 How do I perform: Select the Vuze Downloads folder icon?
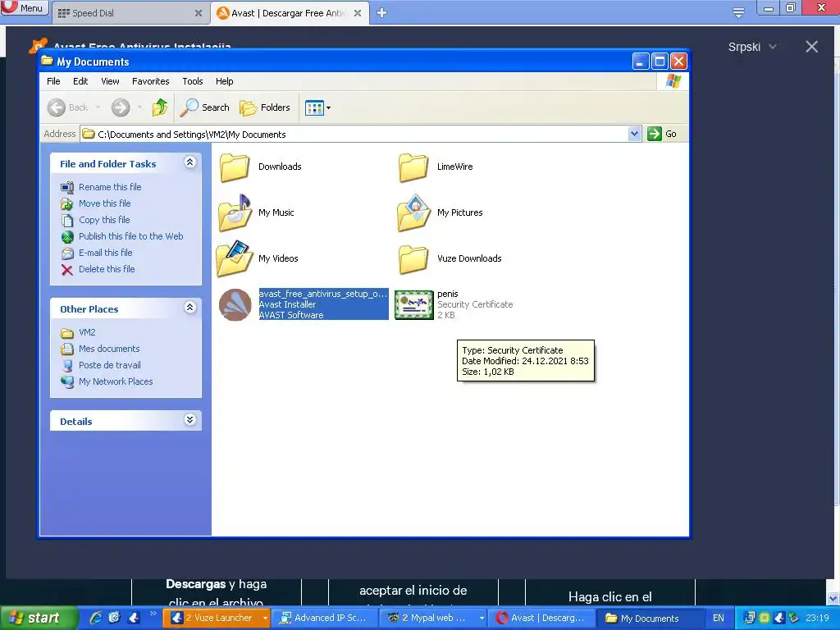click(x=413, y=259)
